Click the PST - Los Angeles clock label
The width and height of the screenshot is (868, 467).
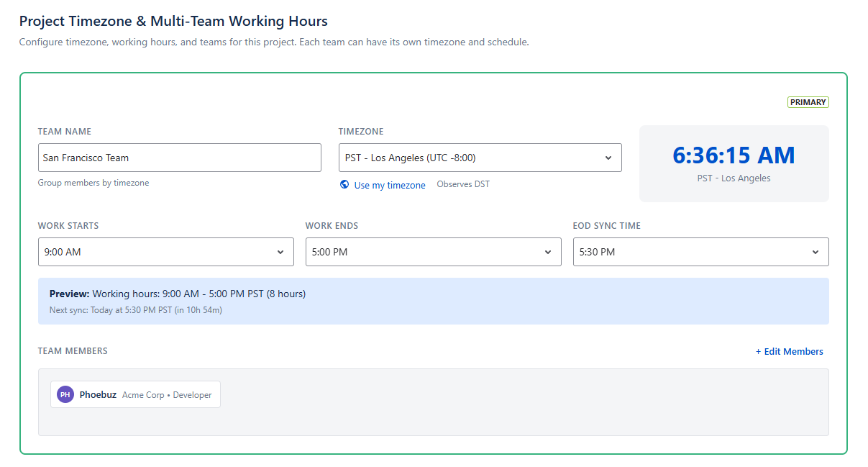734,178
